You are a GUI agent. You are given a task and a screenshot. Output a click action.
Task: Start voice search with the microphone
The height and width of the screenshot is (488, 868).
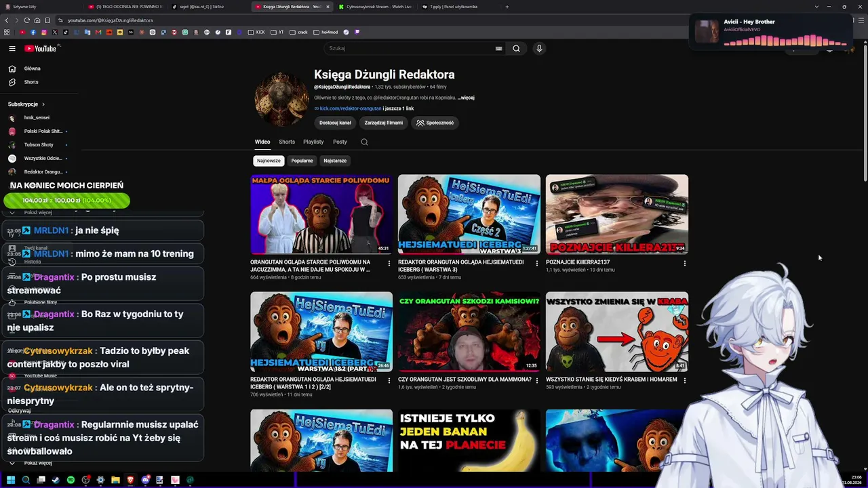pos(539,48)
